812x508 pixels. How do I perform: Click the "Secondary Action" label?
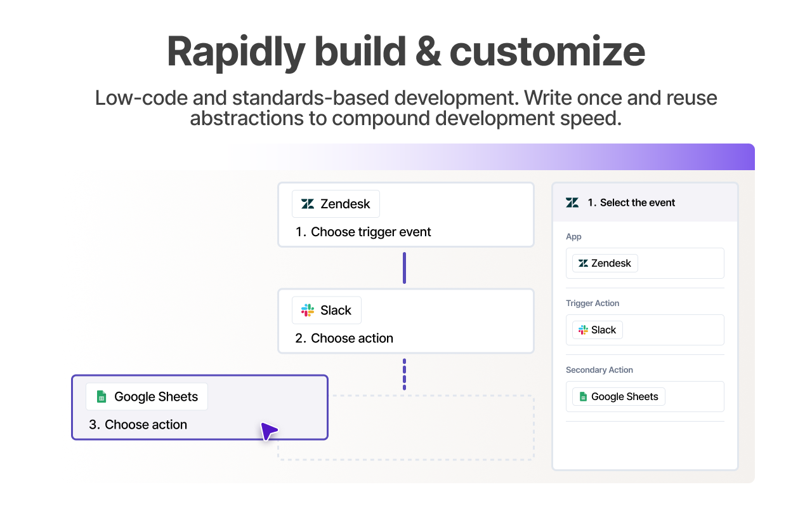click(599, 370)
